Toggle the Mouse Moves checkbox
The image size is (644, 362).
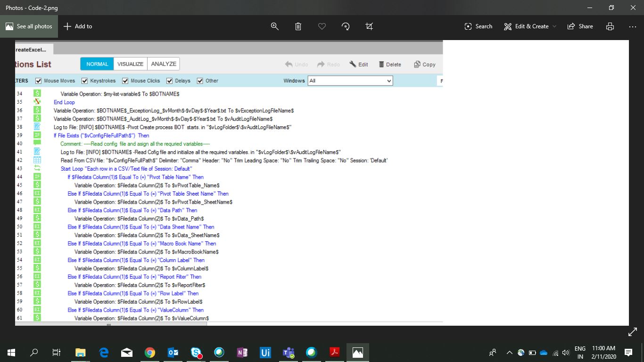[x=39, y=81]
